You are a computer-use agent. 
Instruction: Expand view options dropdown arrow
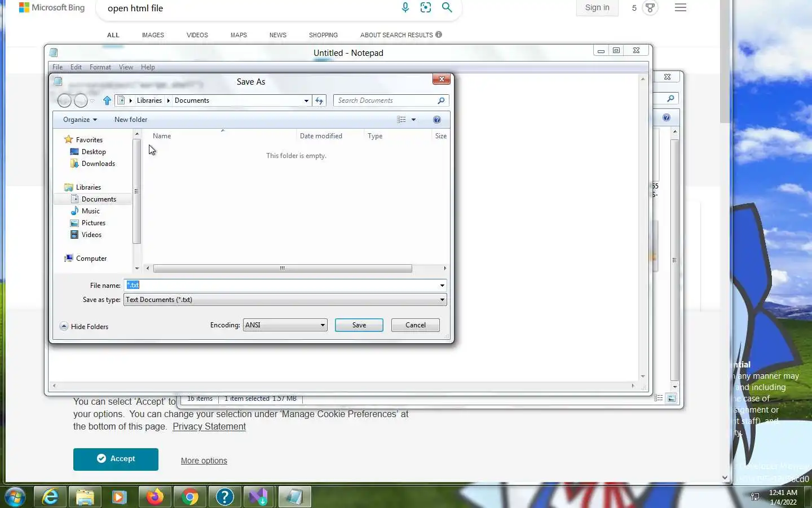click(413, 120)
